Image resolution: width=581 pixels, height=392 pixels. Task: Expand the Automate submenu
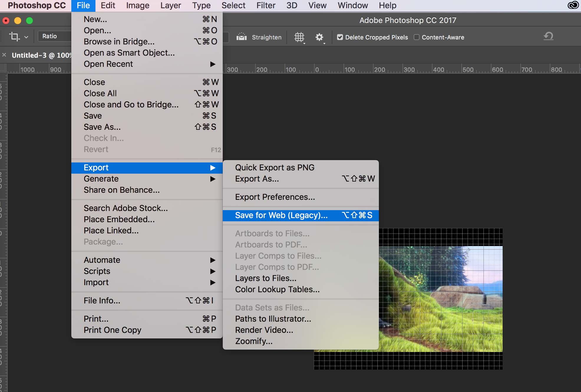tap(147, 260)
